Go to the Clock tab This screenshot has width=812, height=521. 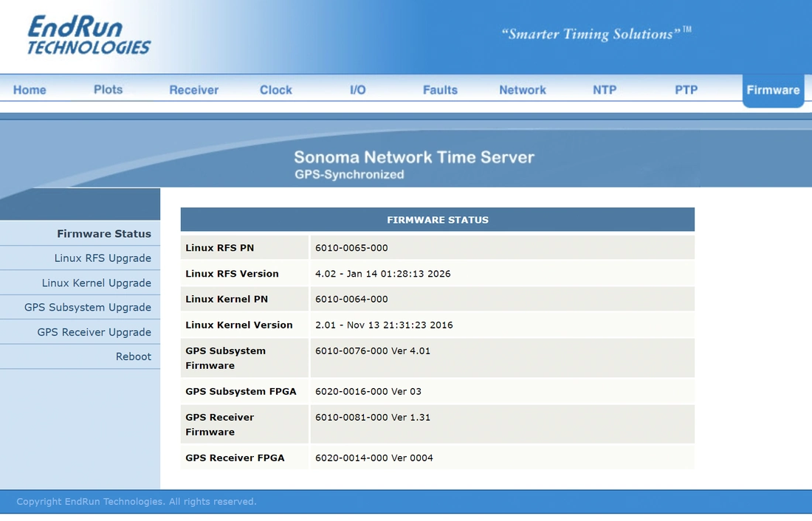click(x=276, y=89)
